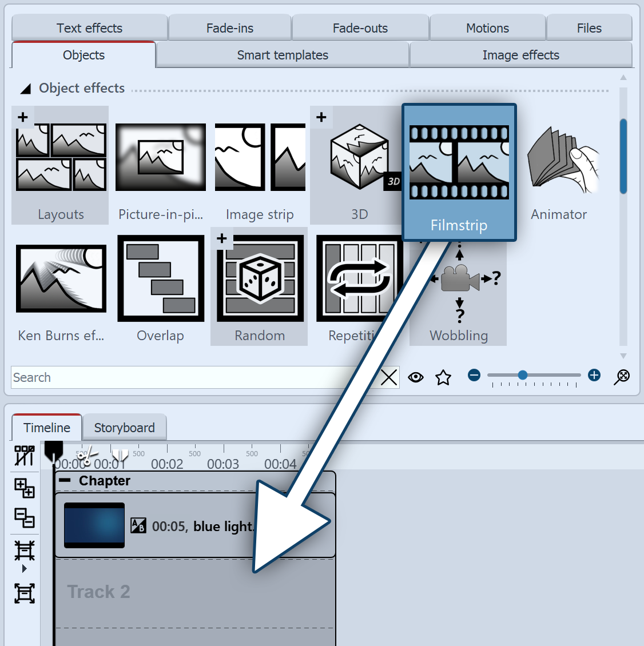Toggle the preview eye icon
The image size is (644, 646).
(x=416, y=377)
